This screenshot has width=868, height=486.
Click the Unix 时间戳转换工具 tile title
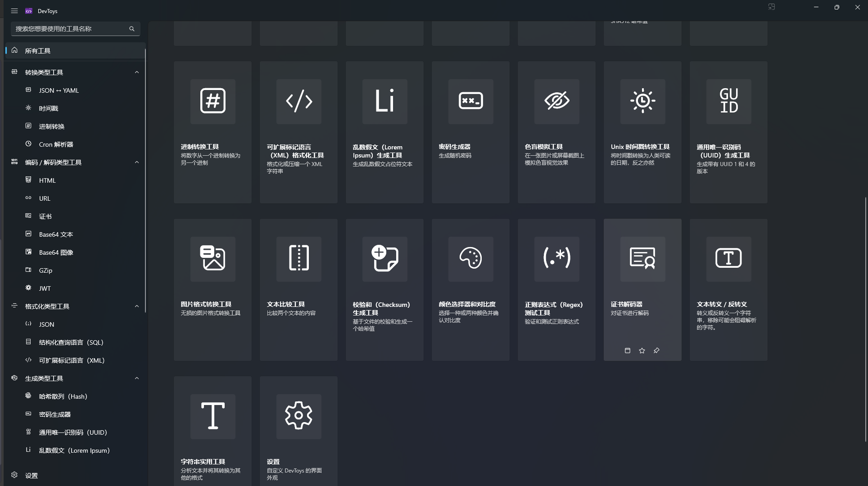point(640,147)
